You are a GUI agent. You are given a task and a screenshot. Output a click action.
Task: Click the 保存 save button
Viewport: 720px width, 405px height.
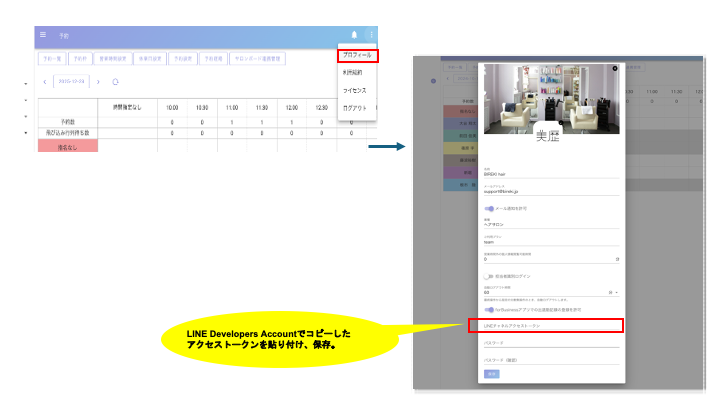tap(491, 372)
